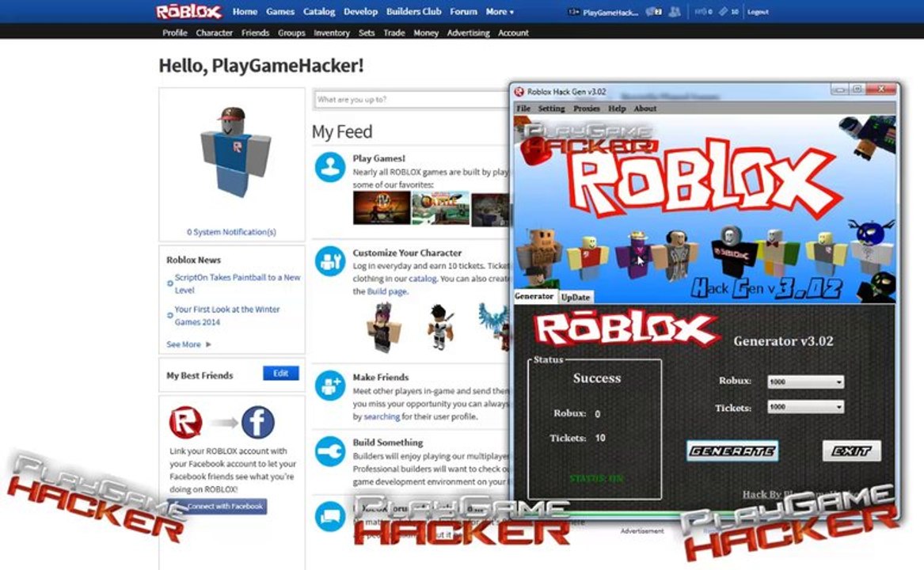Open the Sets sub-navigation link
This screenshot has height=570, width=924.
tap(367, 33)
